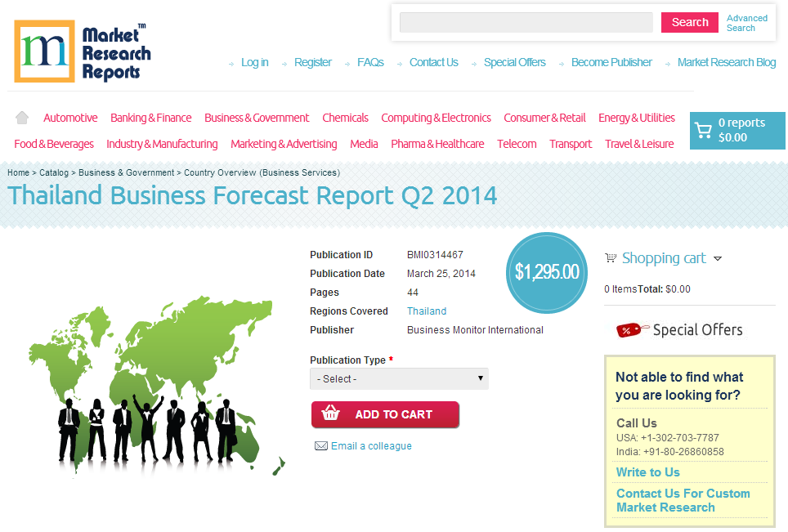Open the Advanced Search link
Screen dimensions: 788x532
pyautogui.click(x=745, y=23)
